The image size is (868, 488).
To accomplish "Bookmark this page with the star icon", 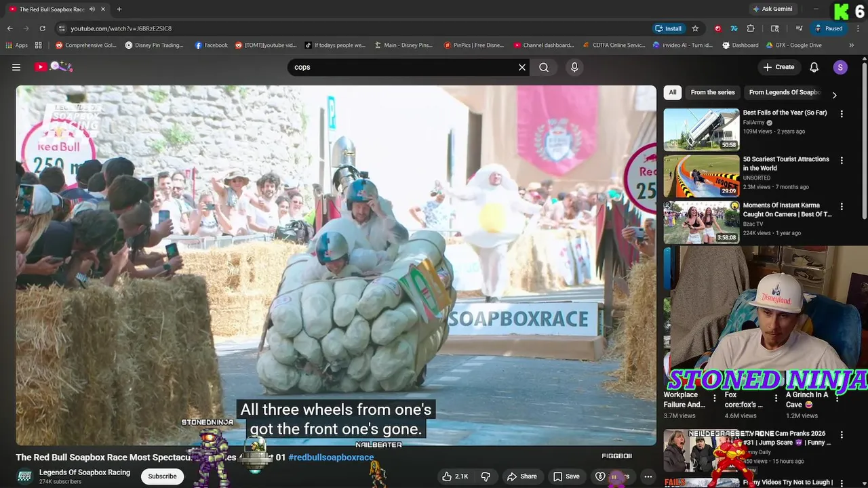I will 695,28.
